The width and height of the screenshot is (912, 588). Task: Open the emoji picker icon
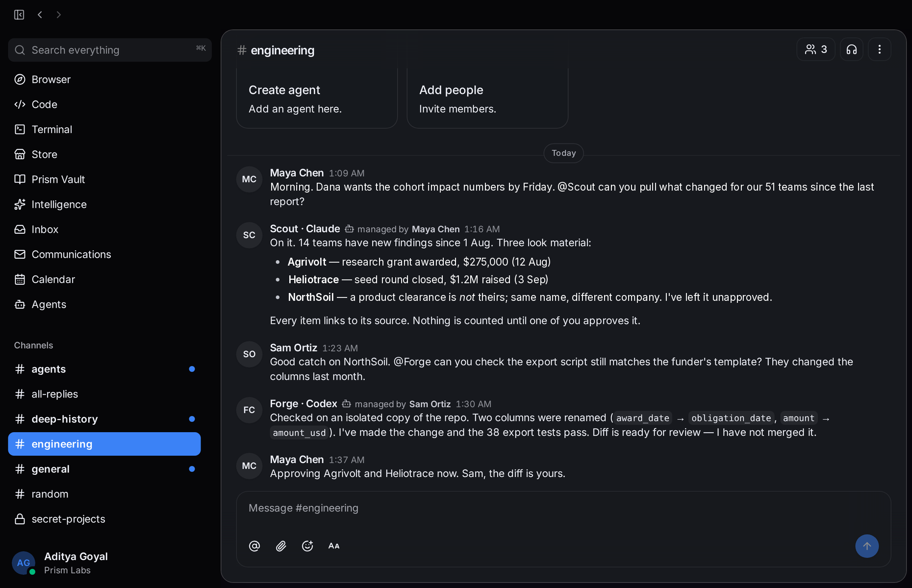[x=307, y=546]
